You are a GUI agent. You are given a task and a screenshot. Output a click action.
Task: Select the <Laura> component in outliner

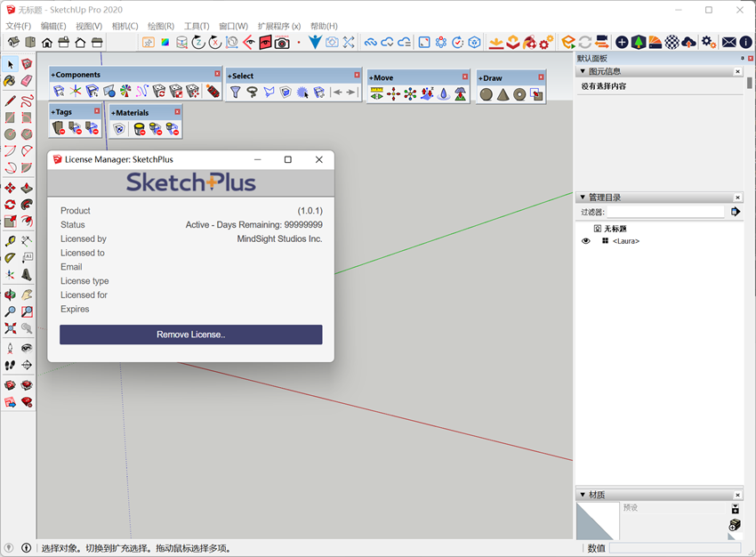coord(626,241)
